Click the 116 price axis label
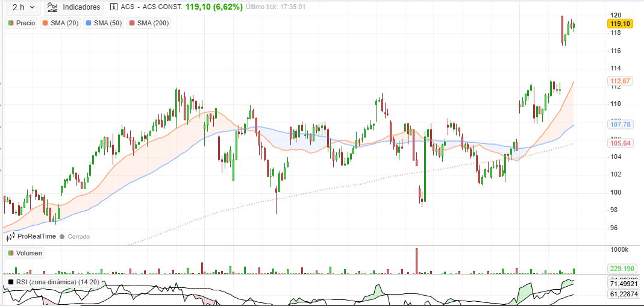The height and width of the screenshot is (306, 644). (x=615, y=51)
